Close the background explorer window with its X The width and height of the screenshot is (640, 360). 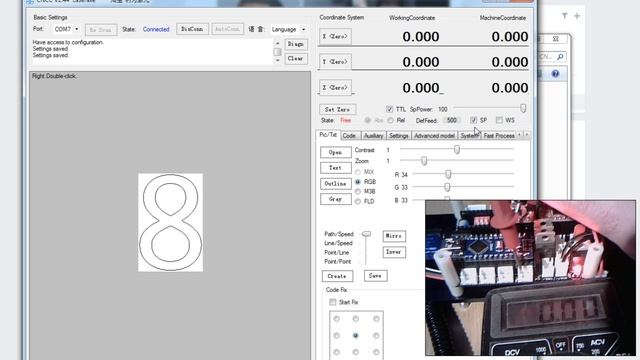556,39
